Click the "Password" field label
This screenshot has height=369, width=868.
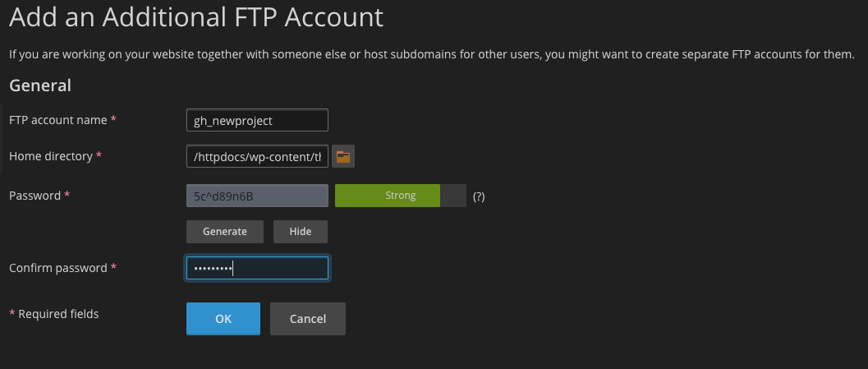35,196
